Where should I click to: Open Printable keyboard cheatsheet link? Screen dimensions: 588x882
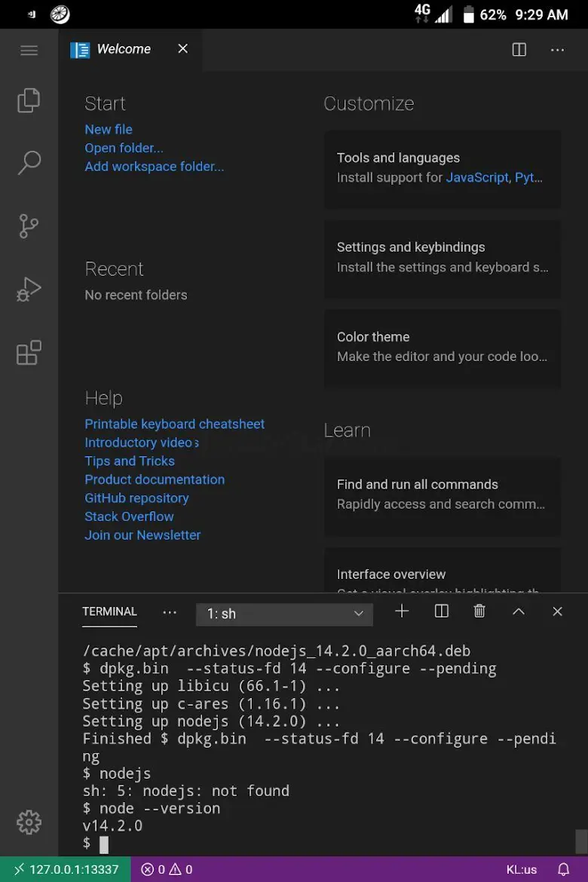174,424
